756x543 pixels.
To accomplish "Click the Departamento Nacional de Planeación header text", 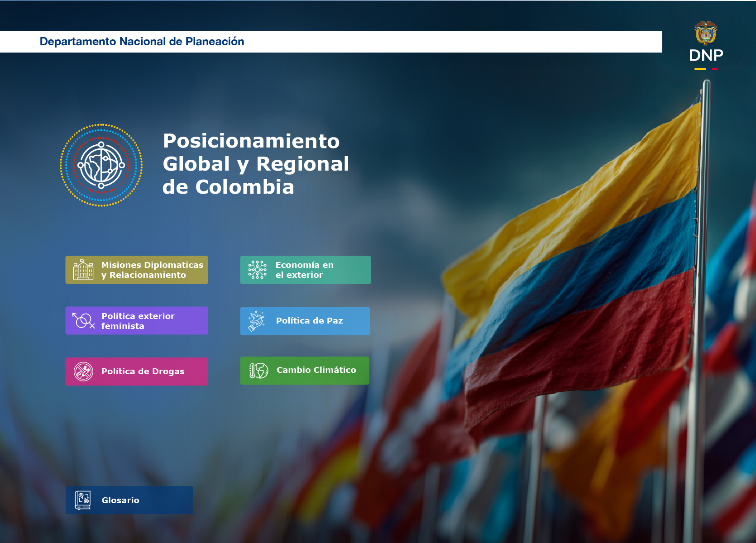I will [142, 41].
